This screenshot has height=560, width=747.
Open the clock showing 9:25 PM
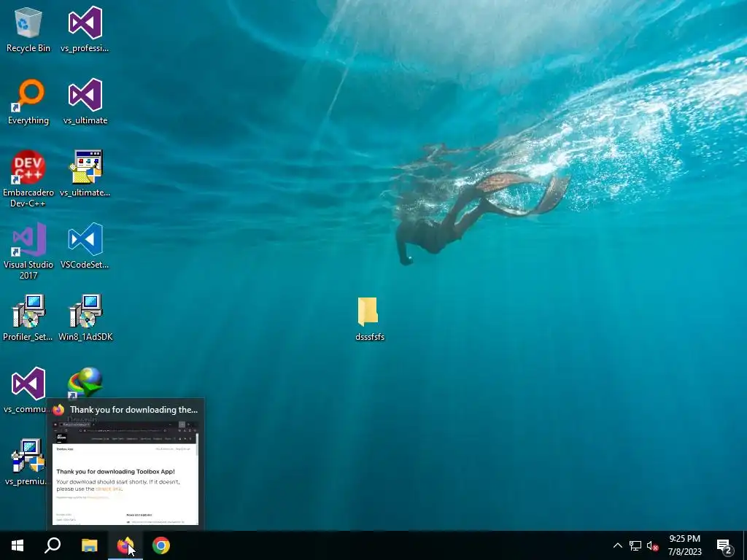coord(684,545)
